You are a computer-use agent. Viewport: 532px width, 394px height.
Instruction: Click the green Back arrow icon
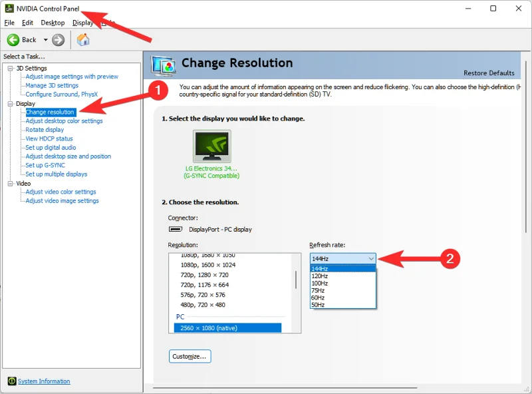click(13, 40)
